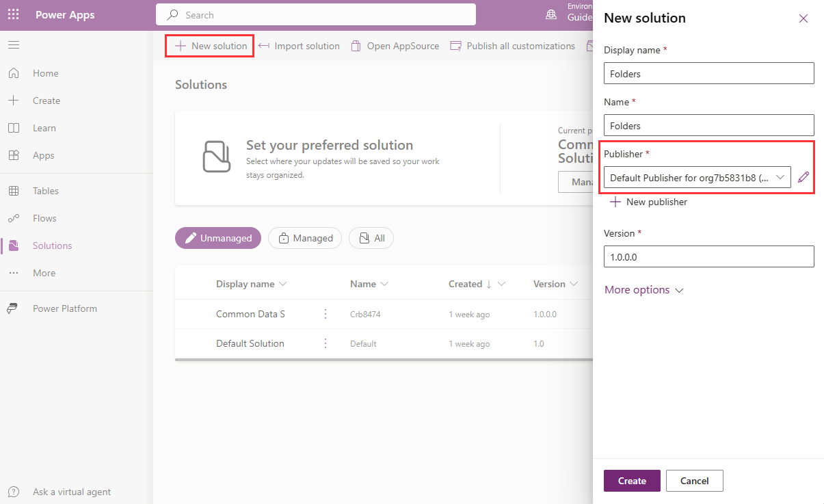The height and width of the screenshot is (504, 824).
Task: Open the Publisher dropdown
Action: (x=697, y=178)
